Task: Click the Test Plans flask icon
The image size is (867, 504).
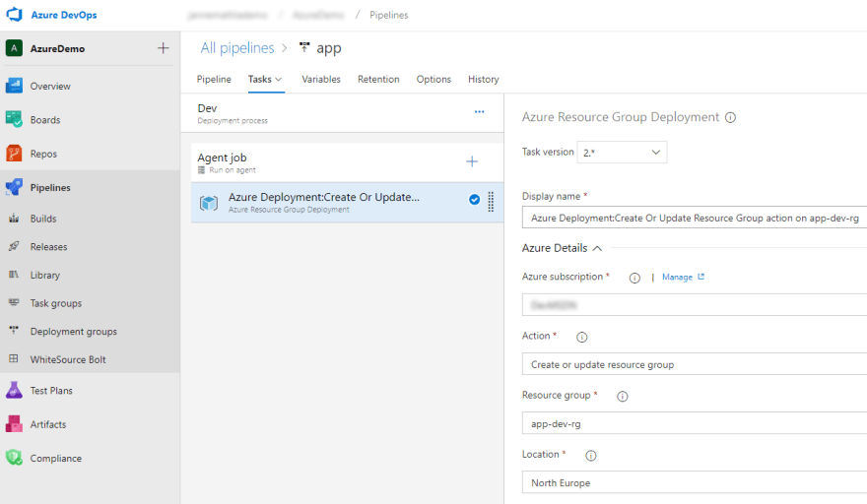Action: pyautogui.click(x=14, y=390)
